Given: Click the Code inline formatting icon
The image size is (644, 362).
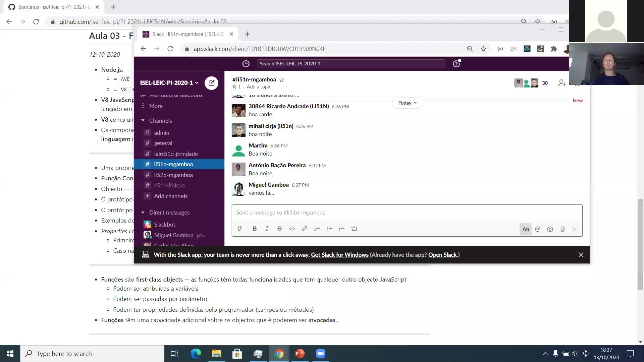Looking at the screenshot, I should (292, 229).
